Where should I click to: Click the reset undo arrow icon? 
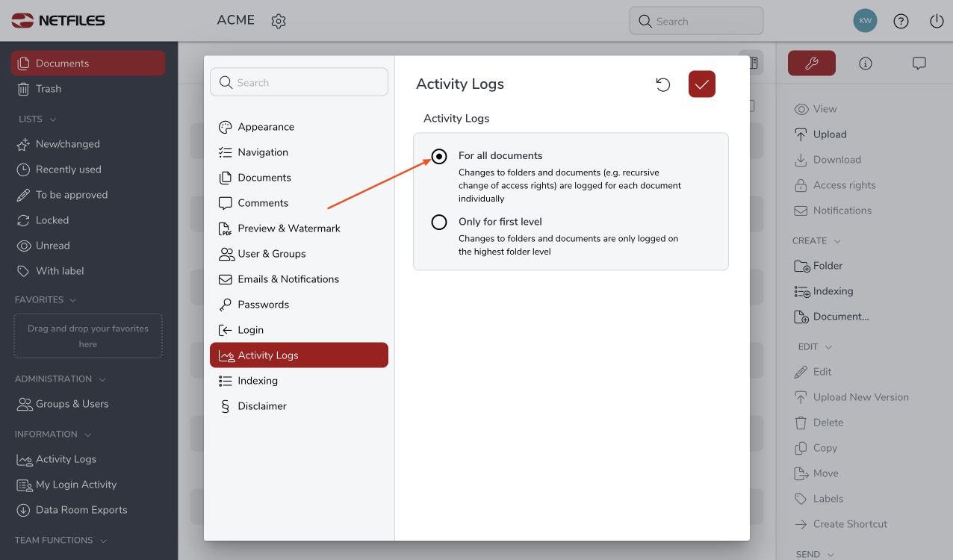click(662, 84)
